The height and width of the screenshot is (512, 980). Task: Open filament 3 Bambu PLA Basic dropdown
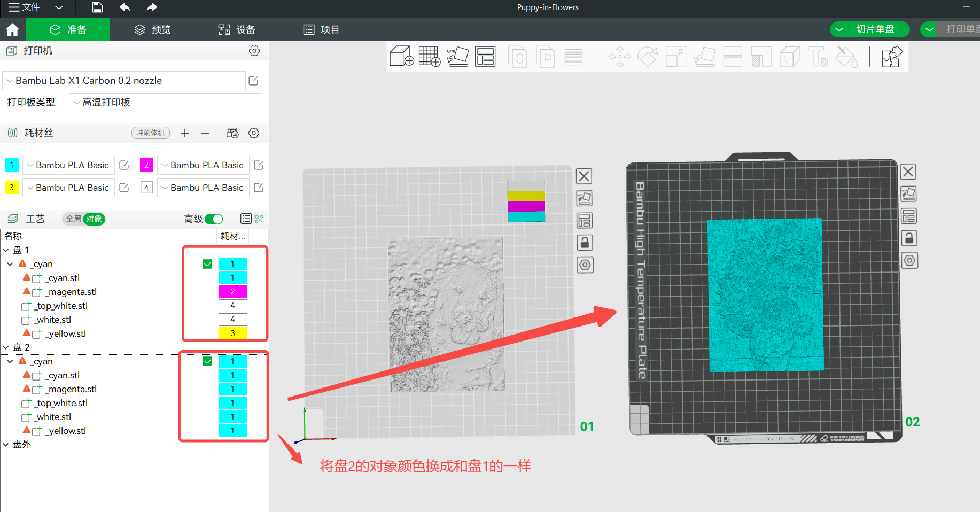68,188
